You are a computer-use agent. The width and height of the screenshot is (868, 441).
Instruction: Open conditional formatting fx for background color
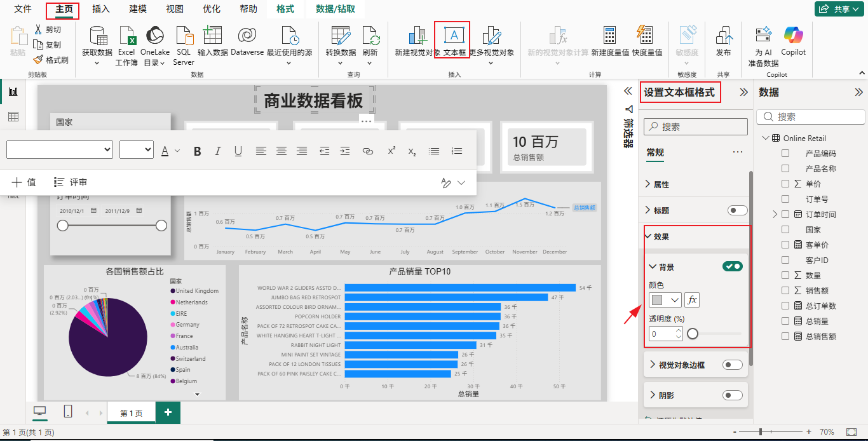pos(692,300)
